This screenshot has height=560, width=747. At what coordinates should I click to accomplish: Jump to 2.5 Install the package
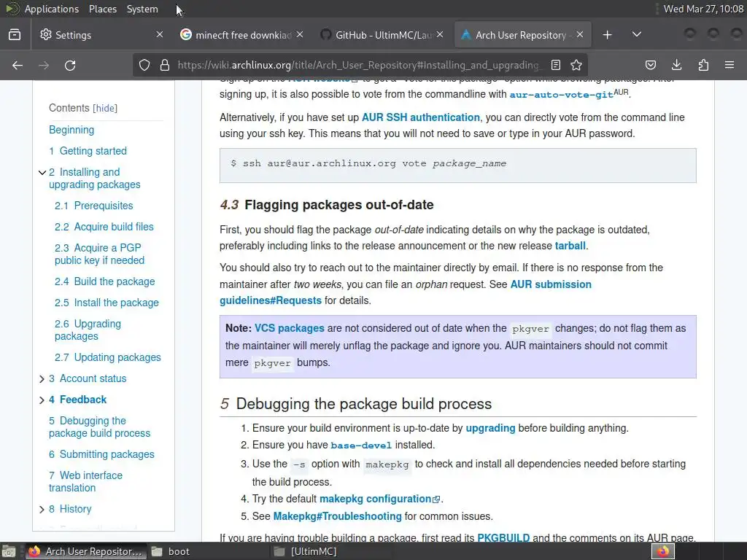(107, 303)
